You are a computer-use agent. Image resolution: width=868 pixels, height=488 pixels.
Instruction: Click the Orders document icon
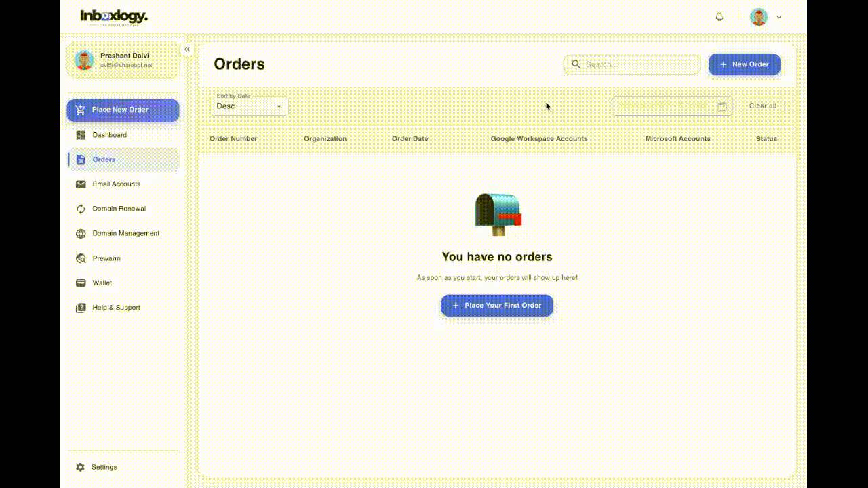pyautogui.click(x=81, y=159)
